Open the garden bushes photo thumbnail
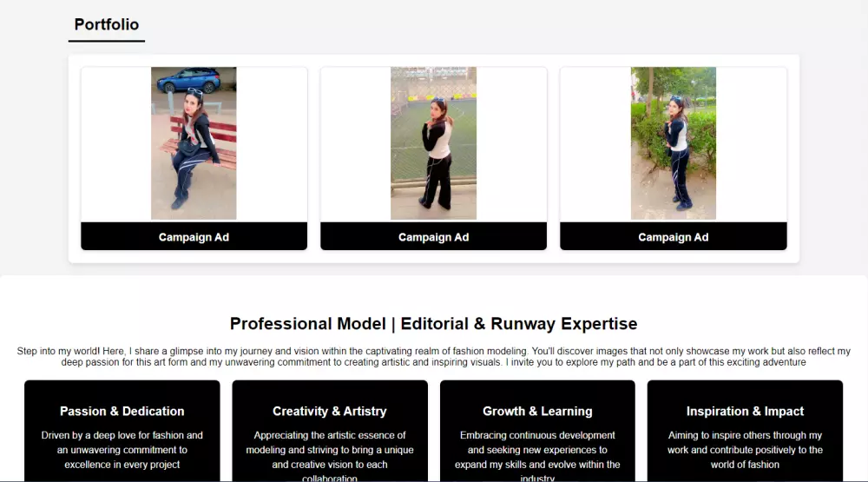Screen dimensions: 868x482 (674, 143)
